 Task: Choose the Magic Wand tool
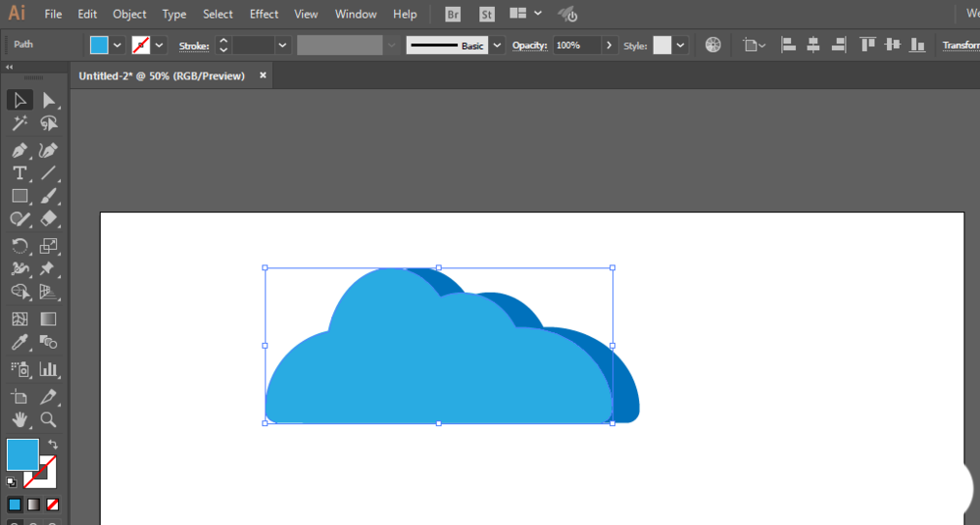(20, 123)
